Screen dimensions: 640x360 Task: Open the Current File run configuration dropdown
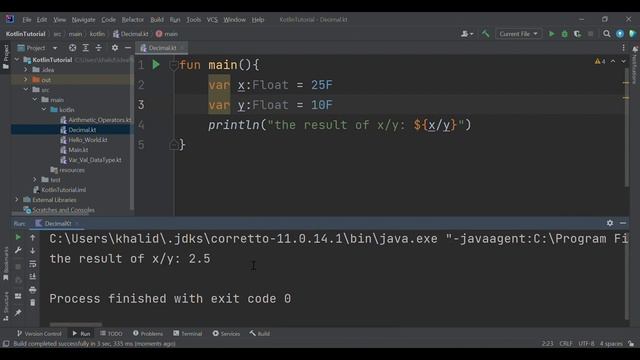point(518,34)
